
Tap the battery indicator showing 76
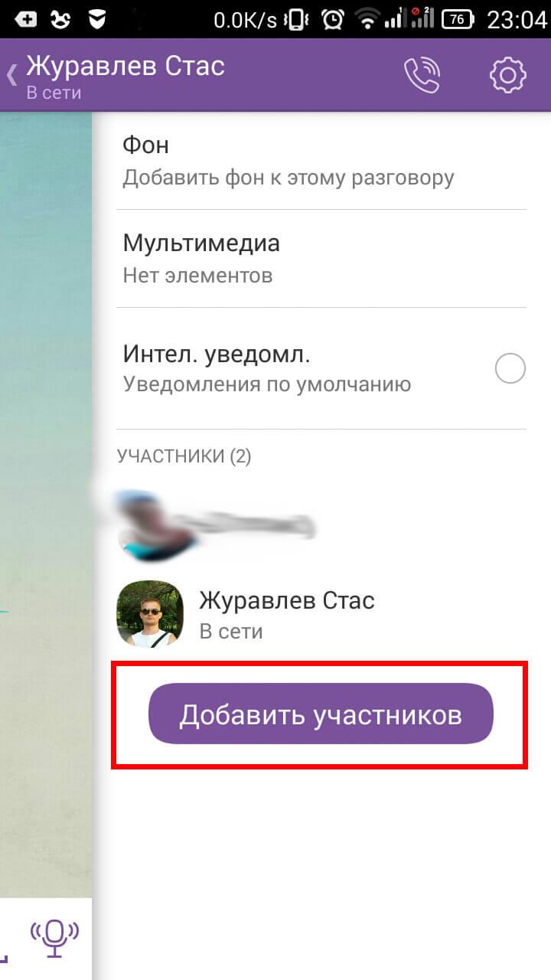pyautogui.click(x=457, y=20)
